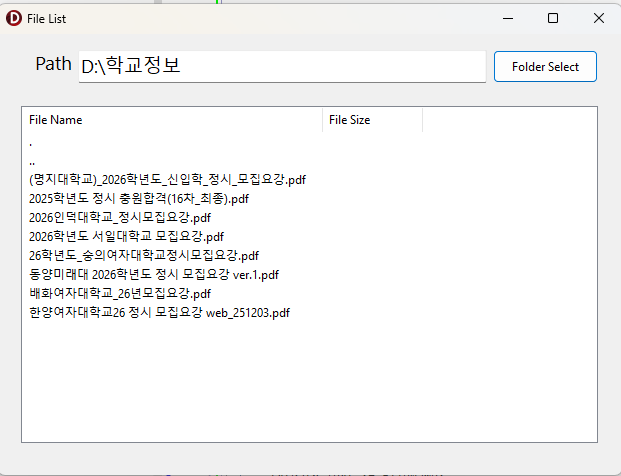The width and height of the screenshot is (621, 476).
Task: Focus the Path input field
Action: (282, 67)
